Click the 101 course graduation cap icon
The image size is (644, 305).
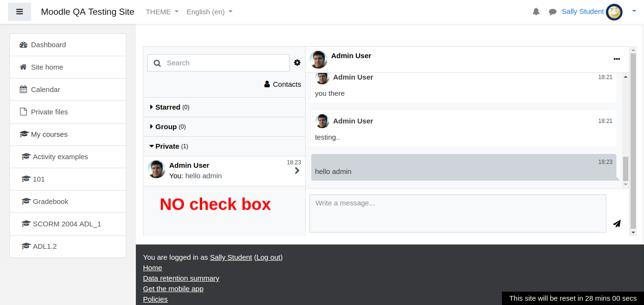click(26, 179)
